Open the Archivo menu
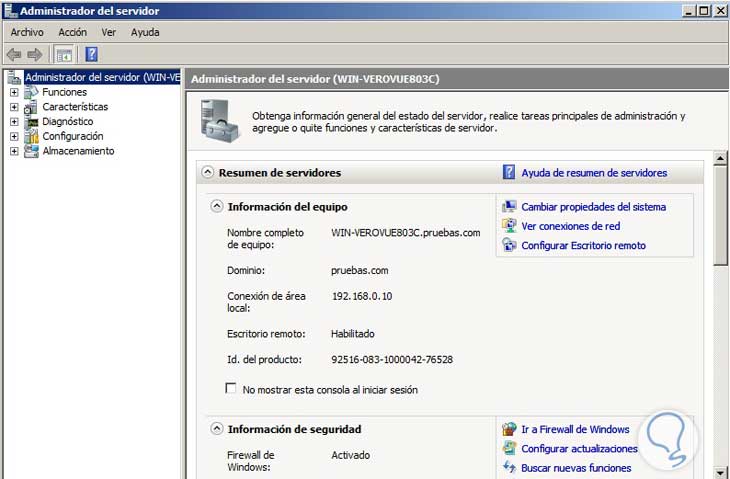 [27, 32]
